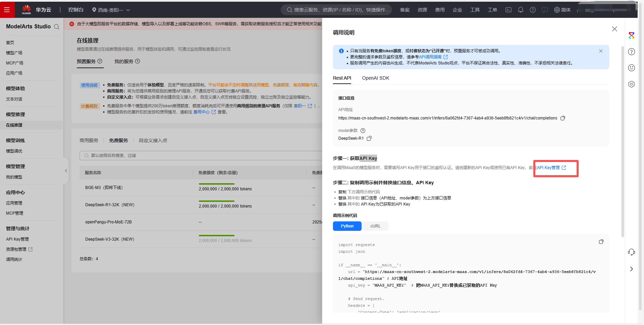
Task: Open the 费用 top menu
Action: pos(440,10)
